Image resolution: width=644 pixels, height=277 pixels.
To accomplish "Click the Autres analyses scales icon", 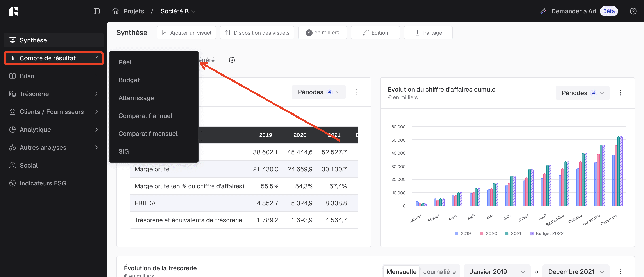I will [13, 148].
